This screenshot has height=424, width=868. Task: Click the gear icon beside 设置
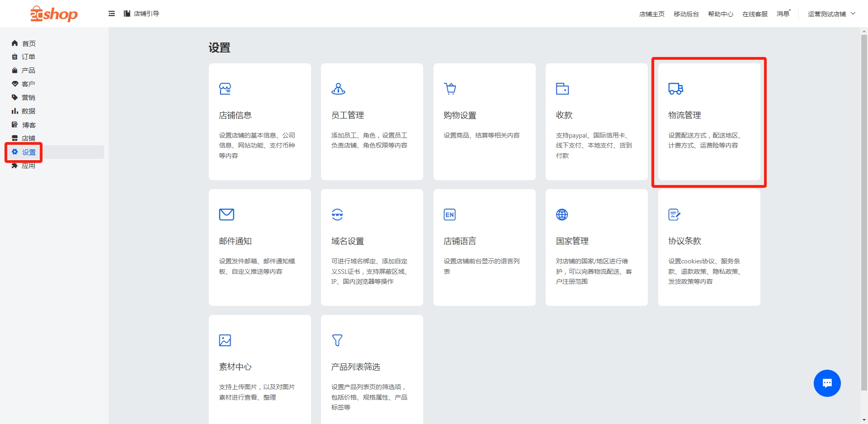tap(14, 152)
